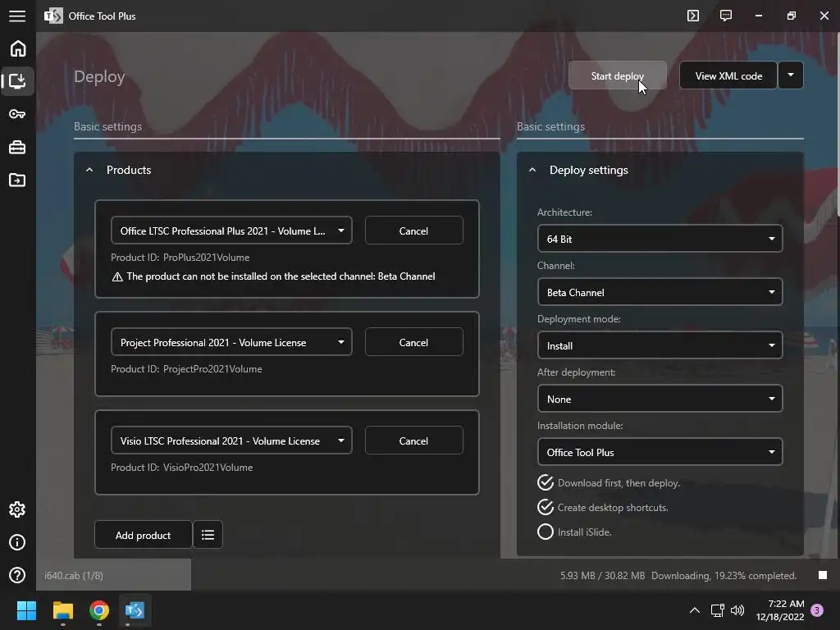The width and height of the screenshot is (840, 630).
Task: Click the View XML code button
Action: 728,75
